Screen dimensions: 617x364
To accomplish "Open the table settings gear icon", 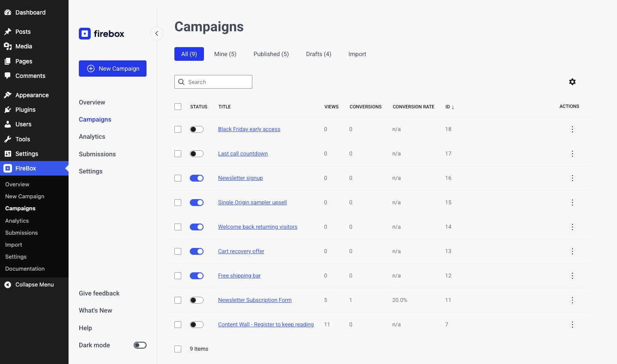I will (x=572, y=82).
